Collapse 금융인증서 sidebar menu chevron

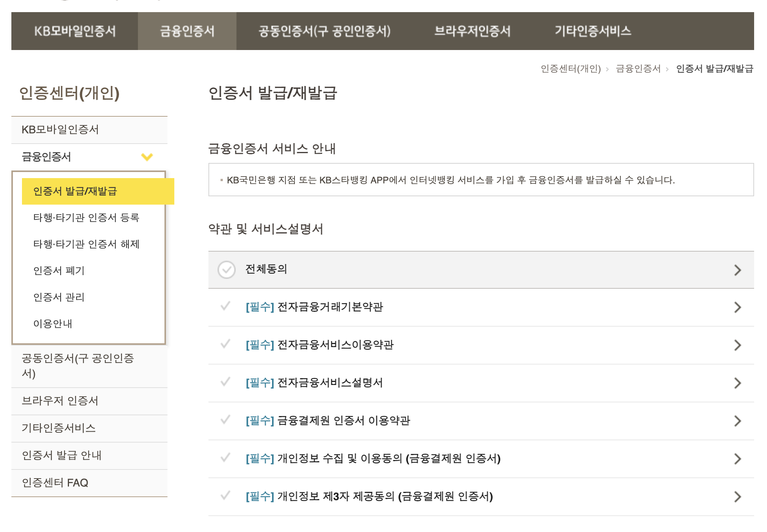pyautogui.click(x=147, y=157)
